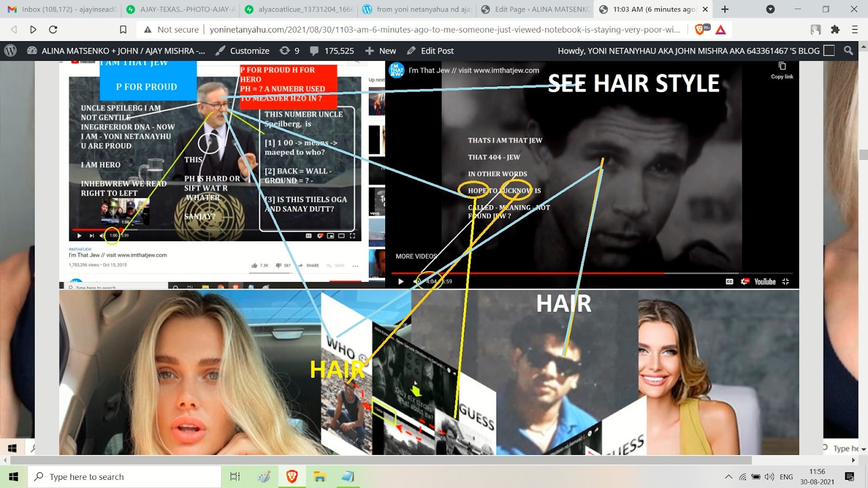Viewport: 868px width, 488px height.
Task: Expand the Howdy user account menu
Action: [x=689, y=50]
